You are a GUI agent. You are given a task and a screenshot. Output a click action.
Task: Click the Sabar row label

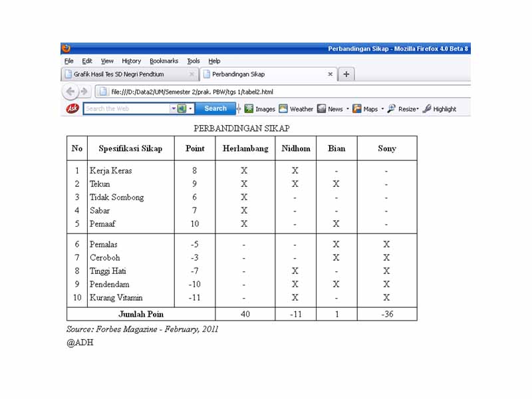coord(100,210)
